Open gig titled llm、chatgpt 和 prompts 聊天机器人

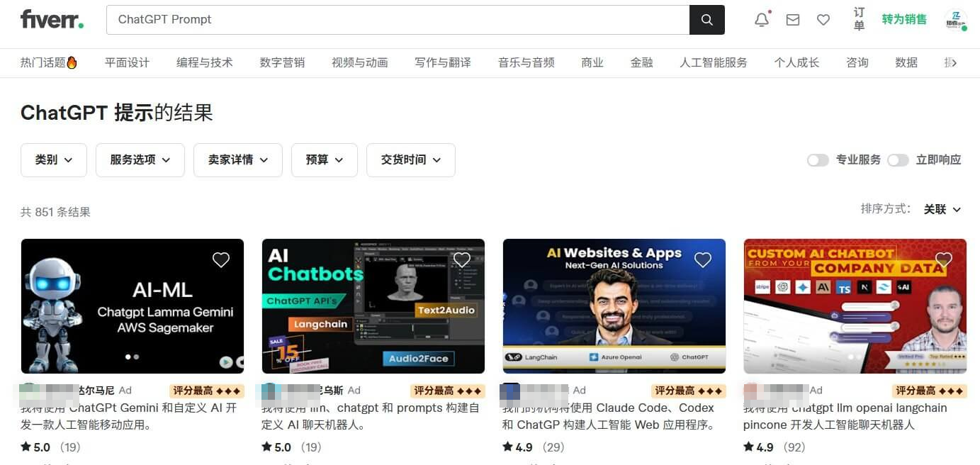(x=371, y=416)
